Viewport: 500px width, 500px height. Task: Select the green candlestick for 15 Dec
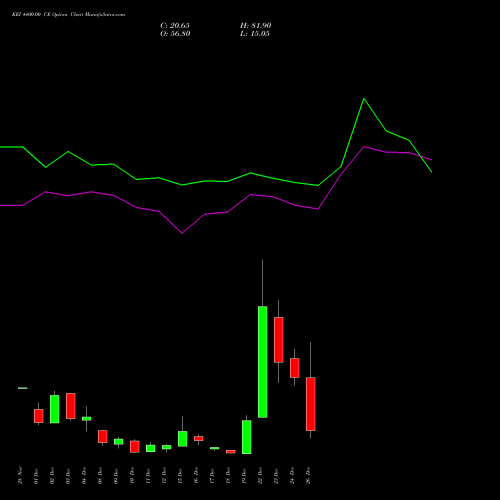(x=182, y=439)
